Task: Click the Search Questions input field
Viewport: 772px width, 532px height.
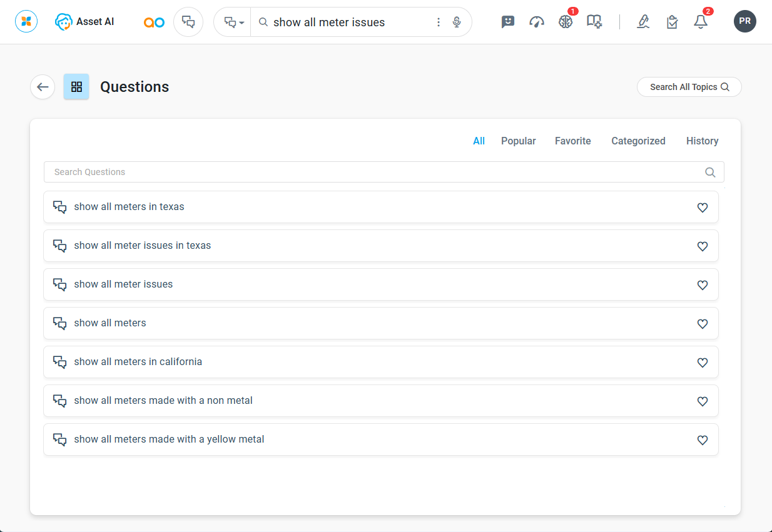Action: (375, 172)
